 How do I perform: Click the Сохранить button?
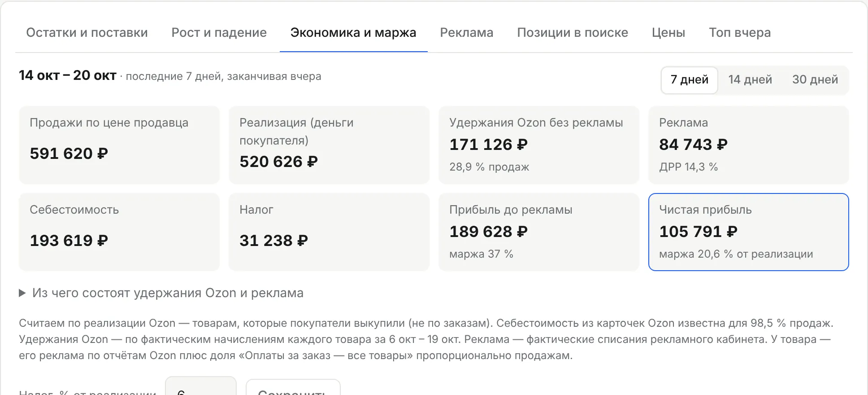pos(293,388)
